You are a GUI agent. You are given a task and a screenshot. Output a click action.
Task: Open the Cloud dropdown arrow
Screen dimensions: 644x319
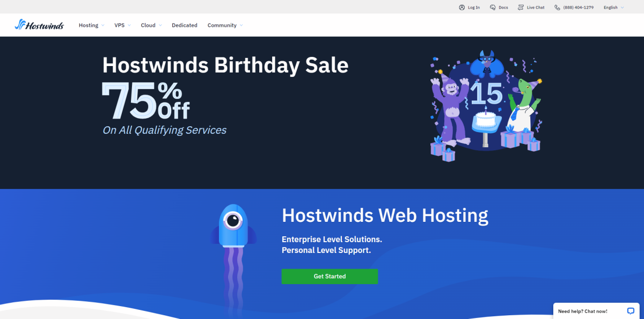click(x=160, y=25)
